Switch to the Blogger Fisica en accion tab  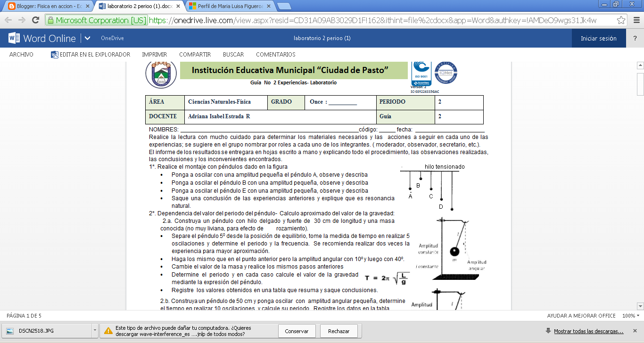tap(50, 7)
